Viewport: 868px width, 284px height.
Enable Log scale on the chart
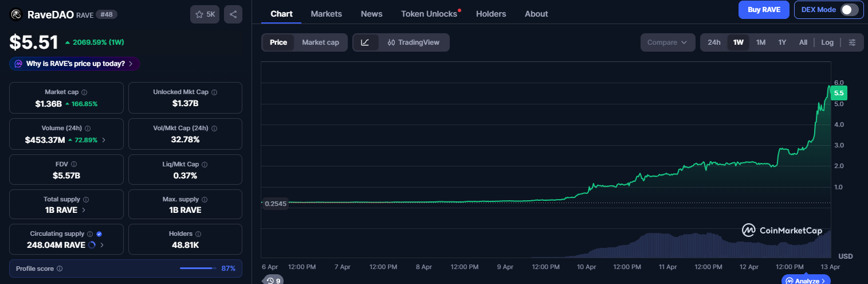pos(827,42)
